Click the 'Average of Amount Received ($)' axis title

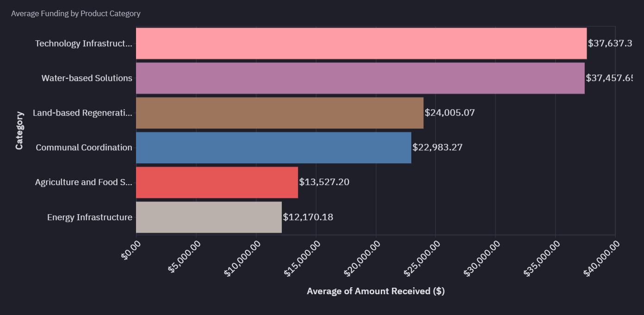[375, 291]
